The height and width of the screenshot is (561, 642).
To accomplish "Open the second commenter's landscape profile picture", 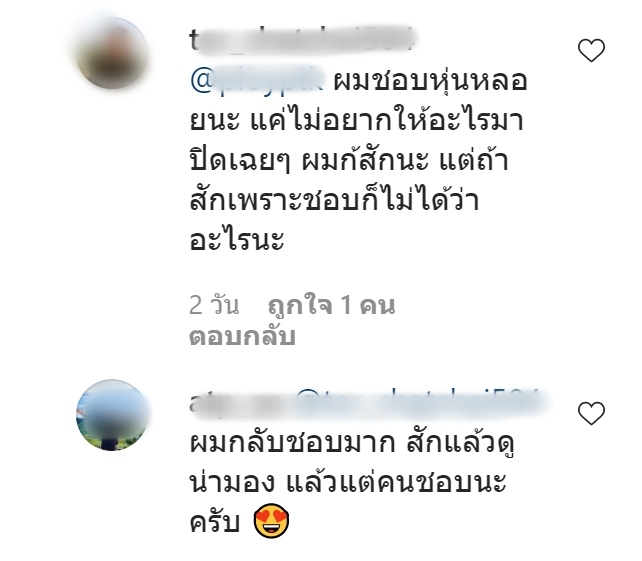I will click(112, 415).
